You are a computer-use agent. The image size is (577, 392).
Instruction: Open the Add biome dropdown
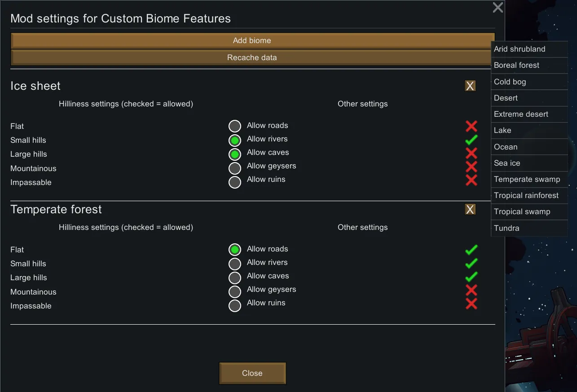(x=252, y=40)
